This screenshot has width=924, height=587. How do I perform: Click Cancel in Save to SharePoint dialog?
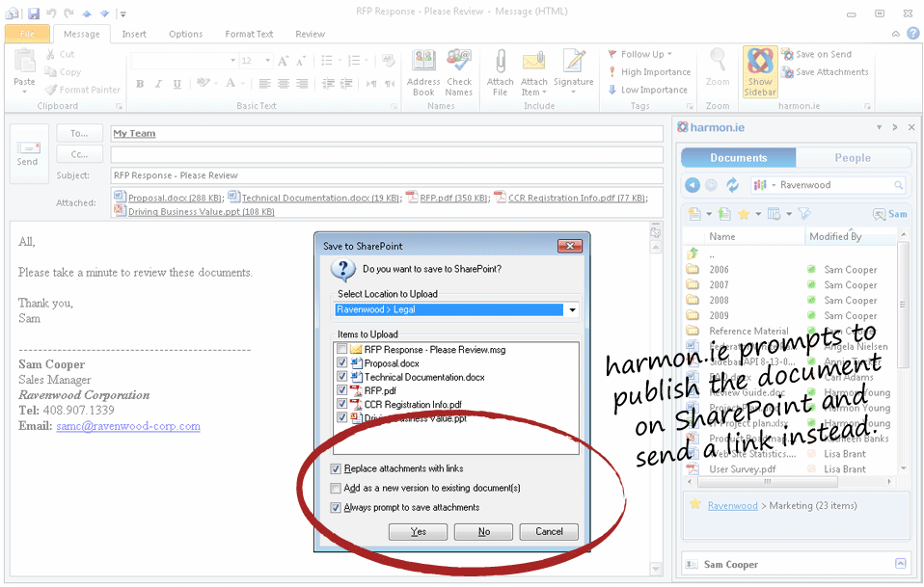pos(549,532)
